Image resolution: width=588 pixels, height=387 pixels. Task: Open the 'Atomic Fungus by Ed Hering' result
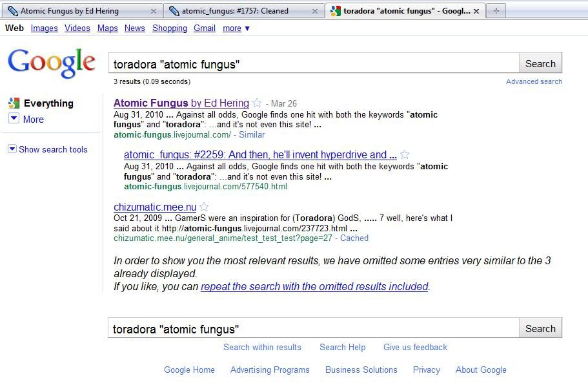(x=181, y=103)
